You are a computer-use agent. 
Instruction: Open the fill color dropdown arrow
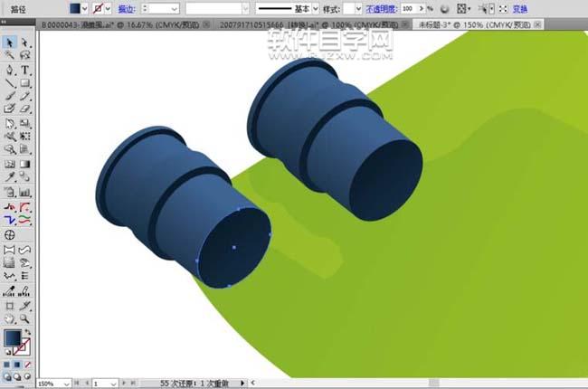click(85, 8)
